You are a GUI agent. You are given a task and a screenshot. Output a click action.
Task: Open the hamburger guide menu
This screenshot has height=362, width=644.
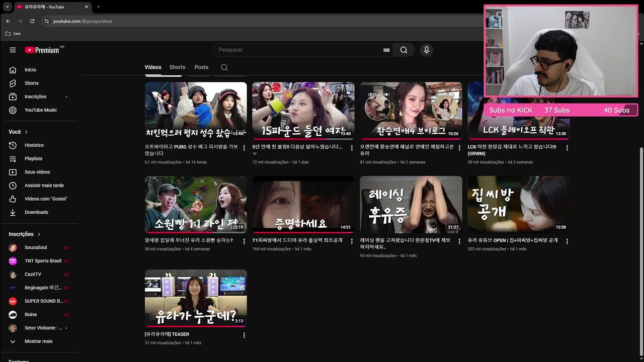click(x=13, y=50)
